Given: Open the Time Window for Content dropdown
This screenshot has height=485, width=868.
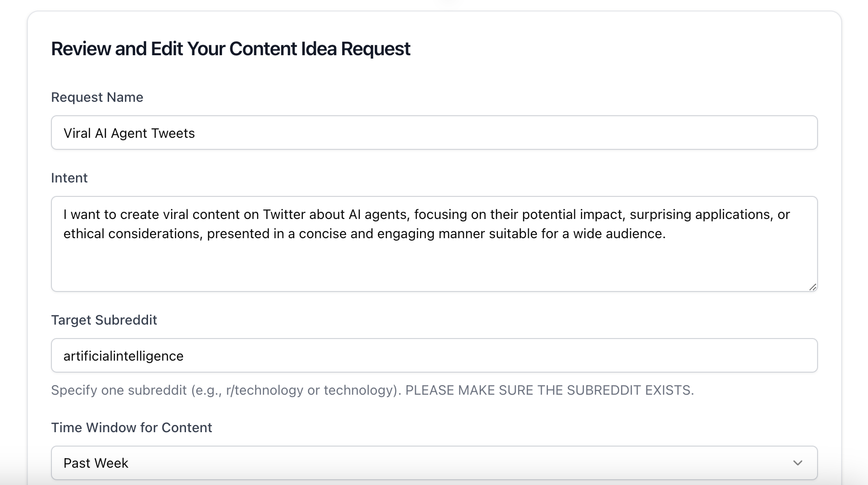Looking at the screenshot, I should pyautogui.click(x=434, y=463).
